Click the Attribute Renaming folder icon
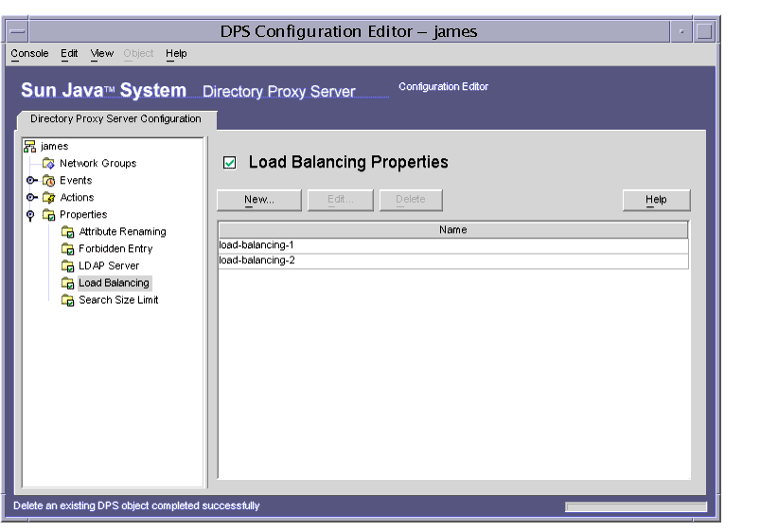Viewport: 778px width, 532px height. (67, 232)
